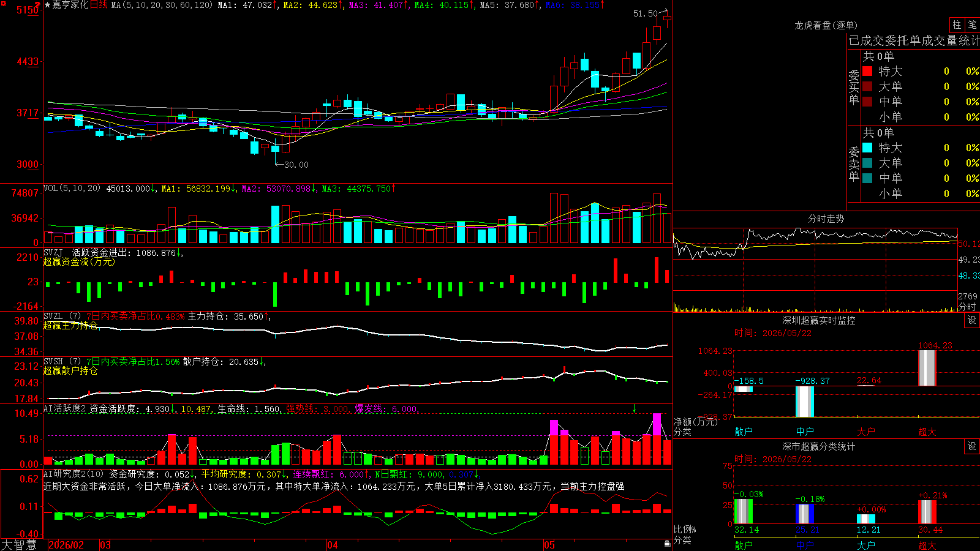
Task: Click the 中户 bar showing -928.37
Action: tap(805, 402)
